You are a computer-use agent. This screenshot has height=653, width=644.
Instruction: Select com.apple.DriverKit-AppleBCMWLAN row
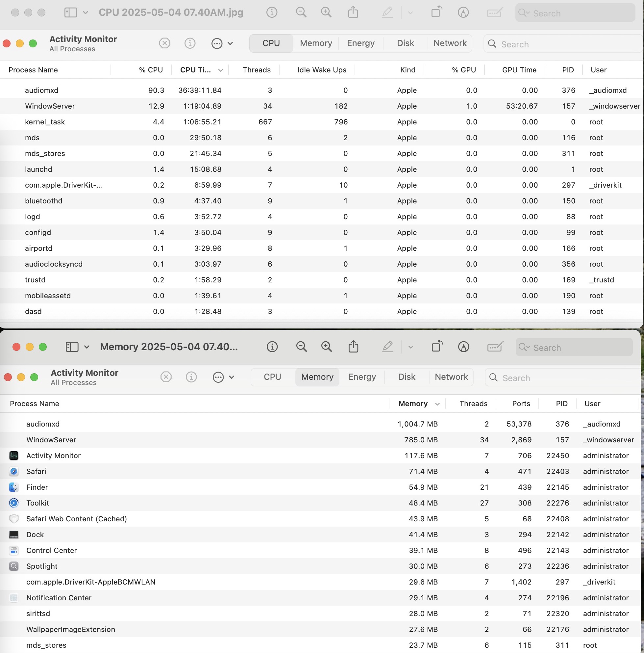coord(320,582)
